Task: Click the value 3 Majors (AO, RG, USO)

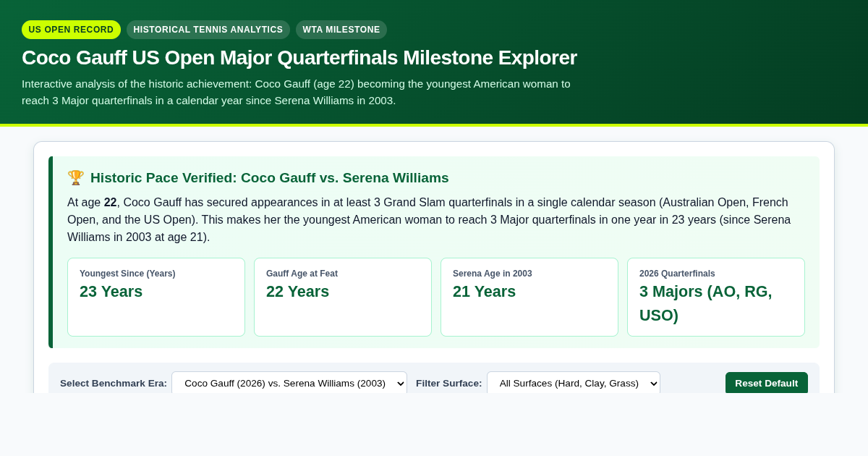Action: pyautogui.click(x=706, y=303)
